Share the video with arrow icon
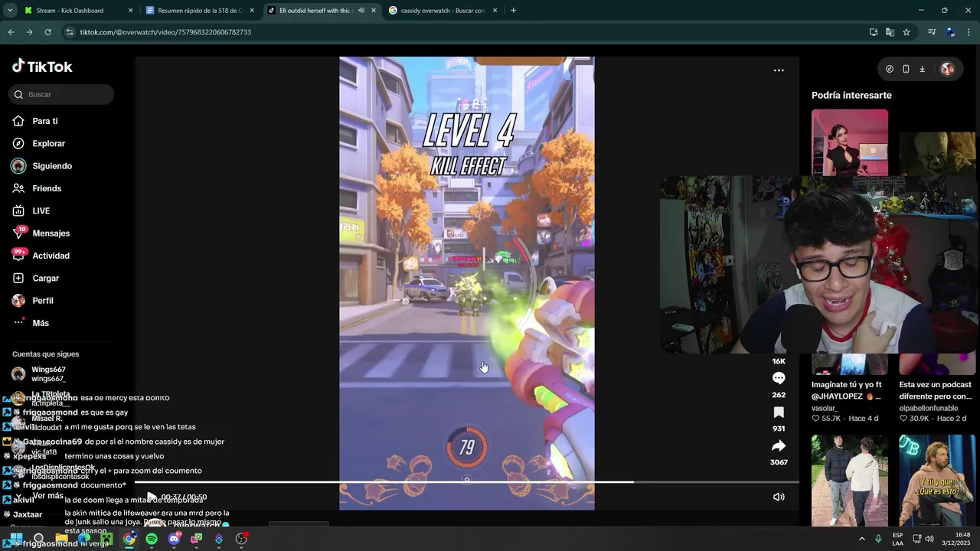 tap(779, 445)
